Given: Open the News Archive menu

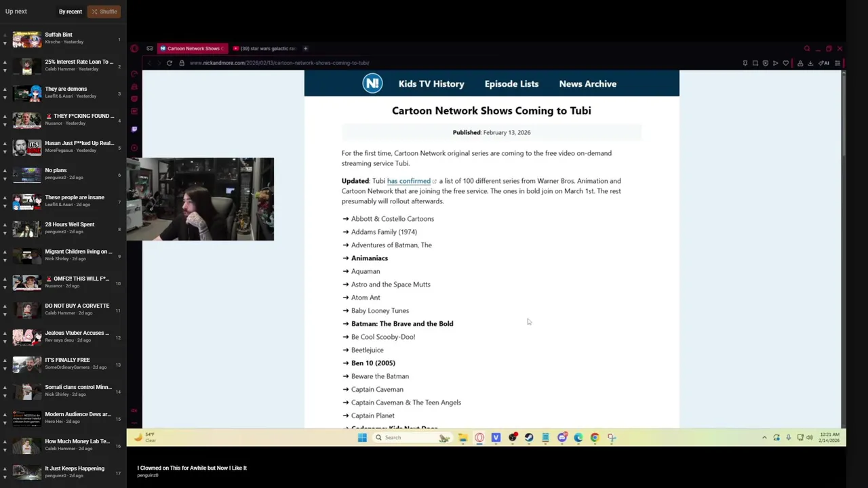Looking at the screenshot, I should coord(587,84).
